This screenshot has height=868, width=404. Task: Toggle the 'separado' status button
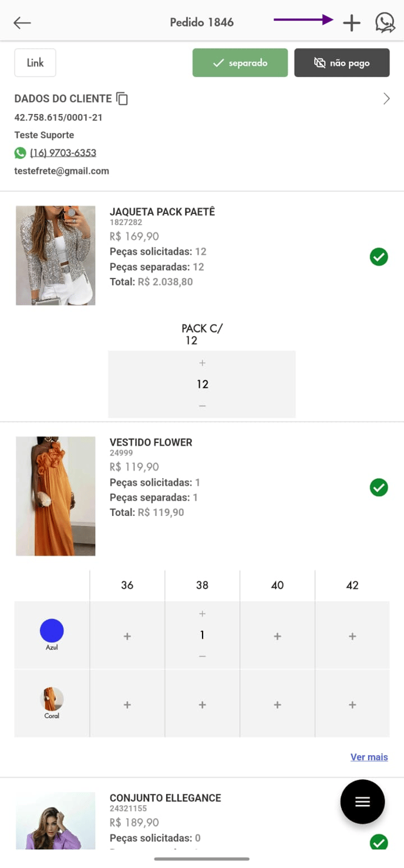(x=240, y=63)
